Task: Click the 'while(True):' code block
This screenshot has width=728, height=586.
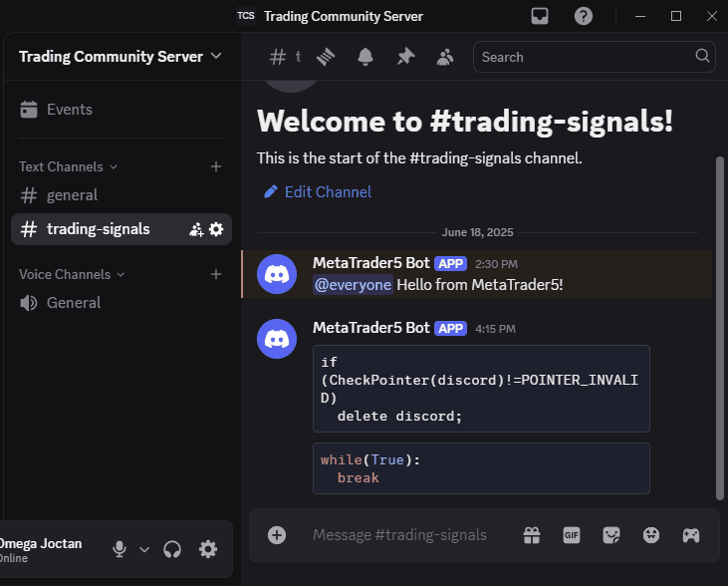Action: pos(481,468)
